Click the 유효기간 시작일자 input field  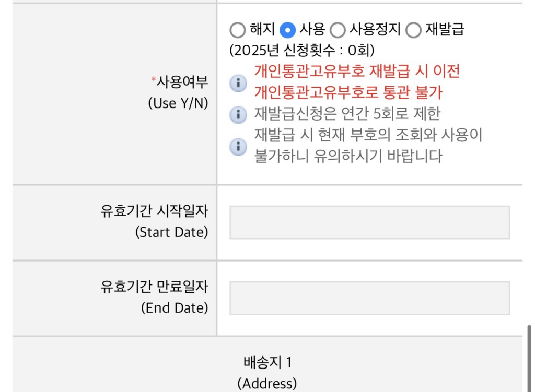369,222
